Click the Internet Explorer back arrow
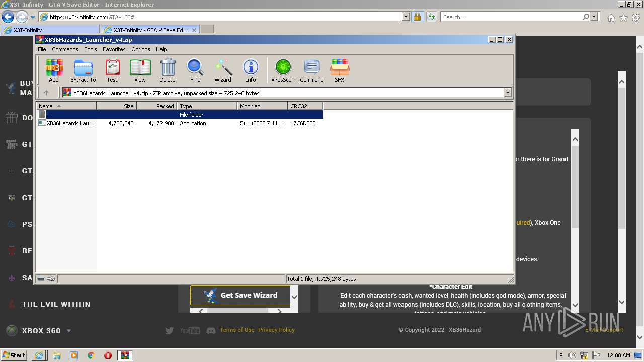Image resolution: width=644 pixels, height=362 pixels. 8,17
